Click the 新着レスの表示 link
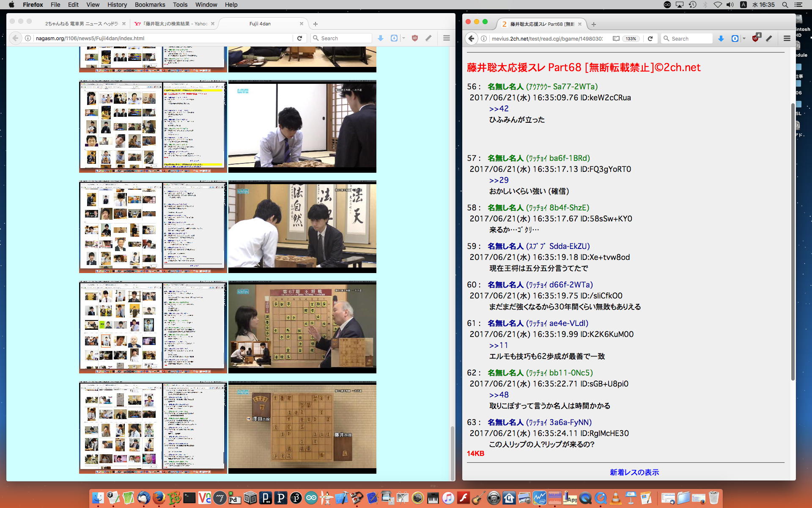812x508 pixels. 634,472
